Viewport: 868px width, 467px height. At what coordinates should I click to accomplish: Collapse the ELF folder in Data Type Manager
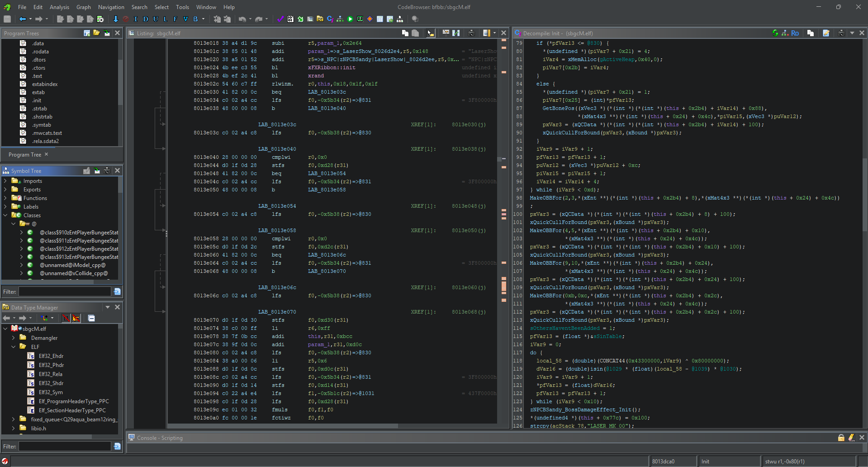[x=14, y=347]
